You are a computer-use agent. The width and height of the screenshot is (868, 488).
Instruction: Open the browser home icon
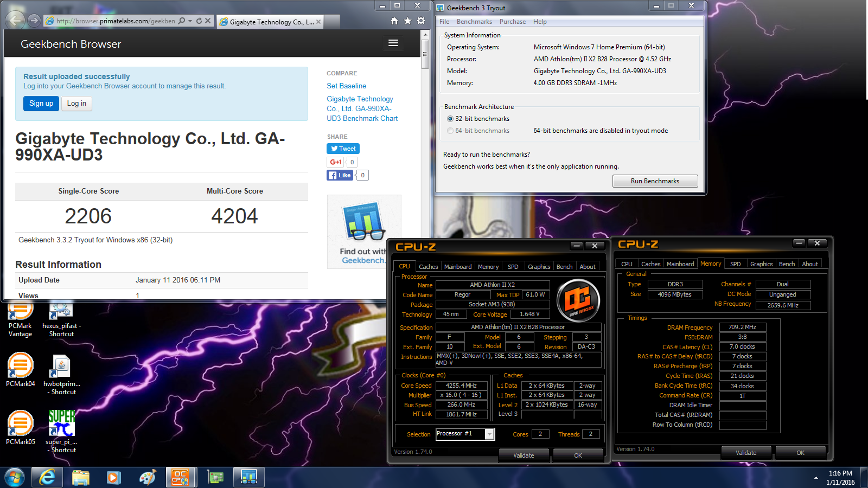coord(394,21)
